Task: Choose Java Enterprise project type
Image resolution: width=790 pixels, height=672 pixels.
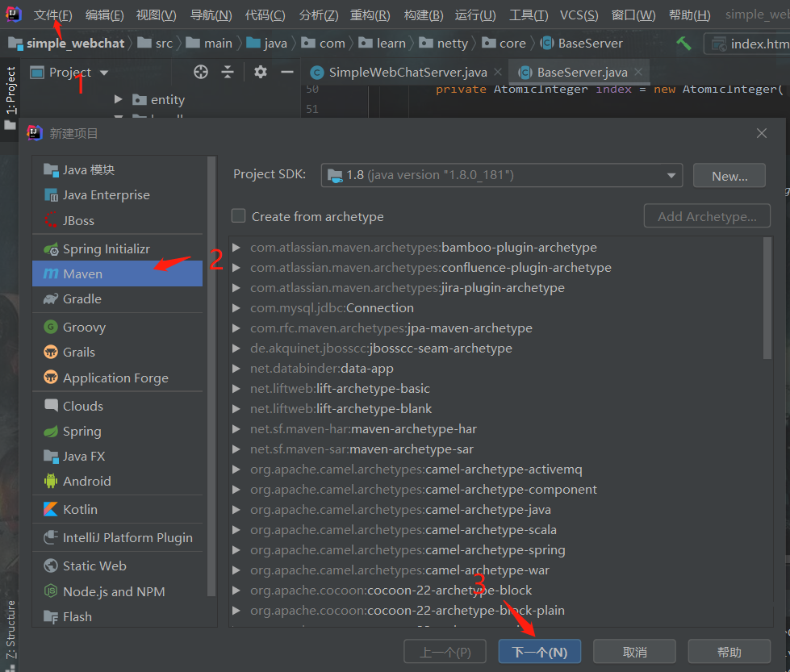Action: click(117, 195)
